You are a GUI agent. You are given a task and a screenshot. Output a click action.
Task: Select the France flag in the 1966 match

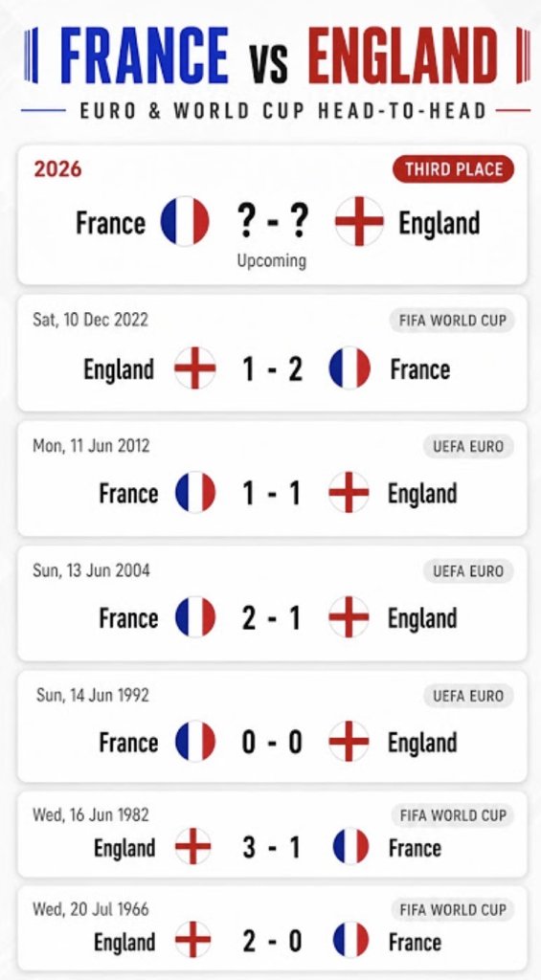click(350, 940)
